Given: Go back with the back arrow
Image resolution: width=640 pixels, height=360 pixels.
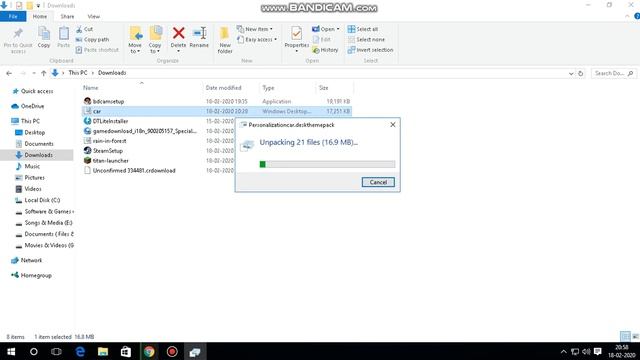Looking at the screenshot, I should click(x=9, y=73).
